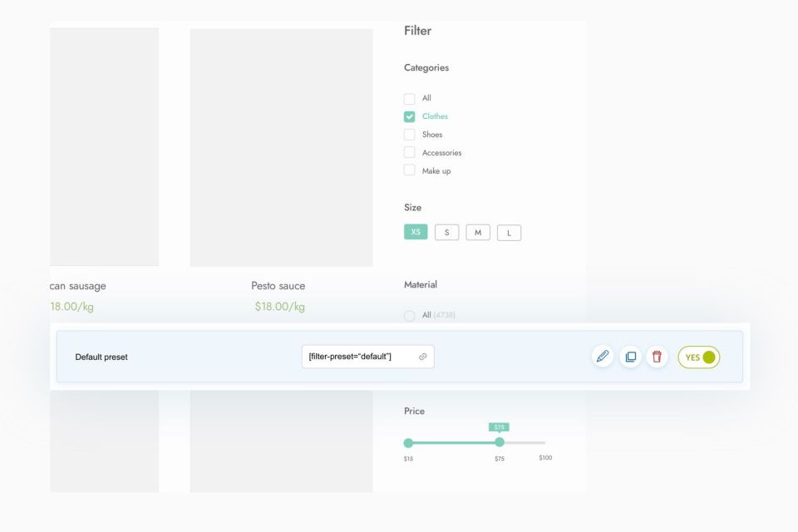Click the Pesto sauce product title
The height and width of the screenshot is (532, 798).
pyautogui.click(x=278, y=286)
